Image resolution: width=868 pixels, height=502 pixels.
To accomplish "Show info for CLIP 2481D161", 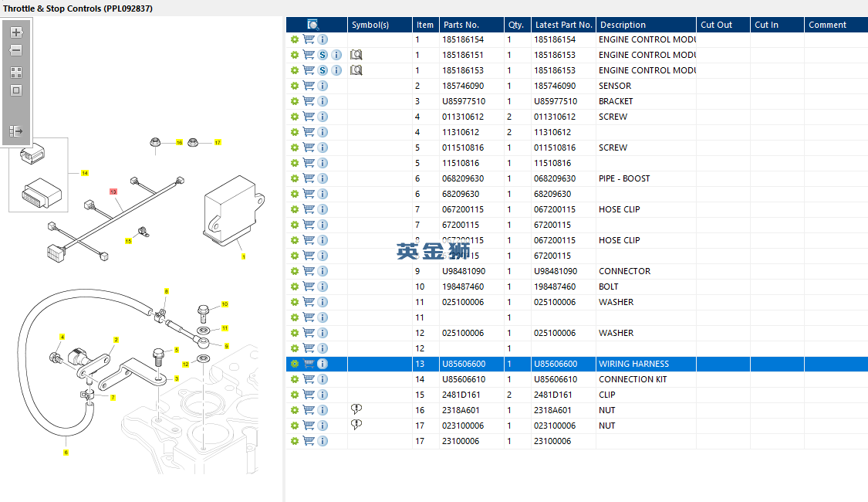I will tap(323, 395).
